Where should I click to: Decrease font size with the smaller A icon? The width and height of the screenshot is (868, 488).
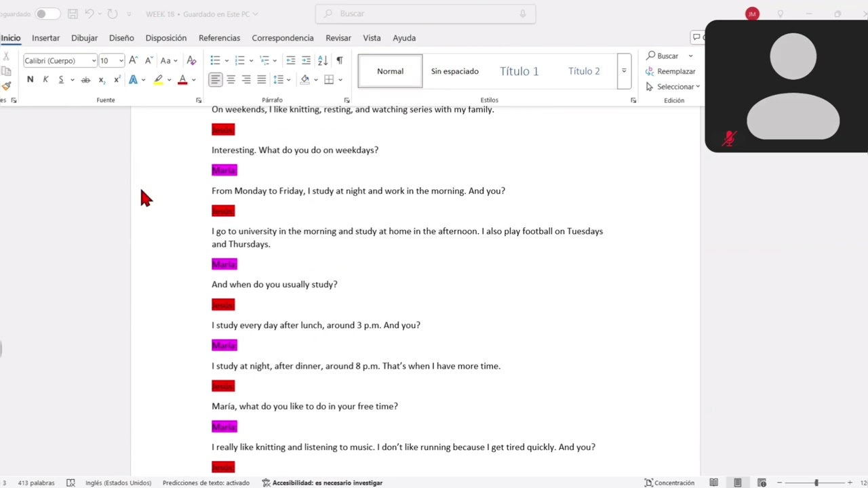tap(149, 60)
